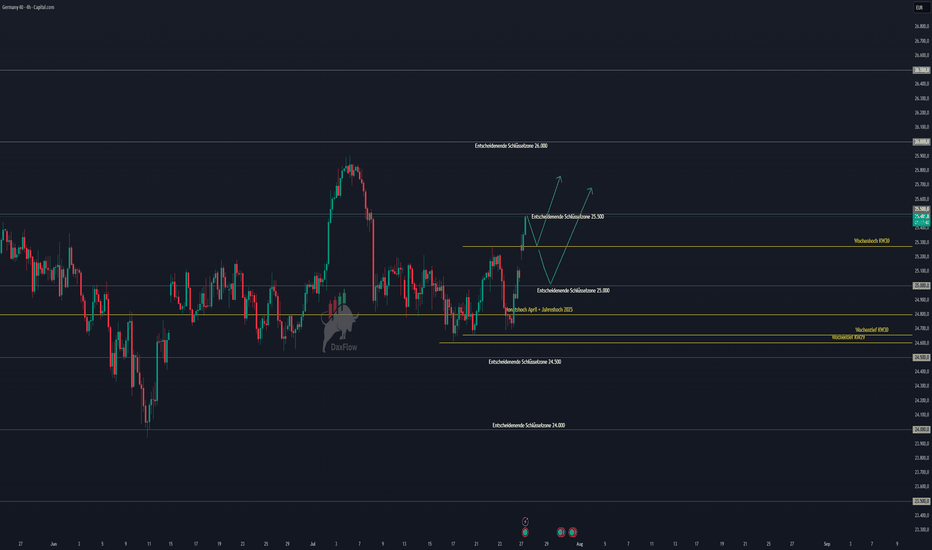This screenshot has width=932, height=550.
Task: Select the yellow Wochenhoch line label
Action: pos(872,241)
